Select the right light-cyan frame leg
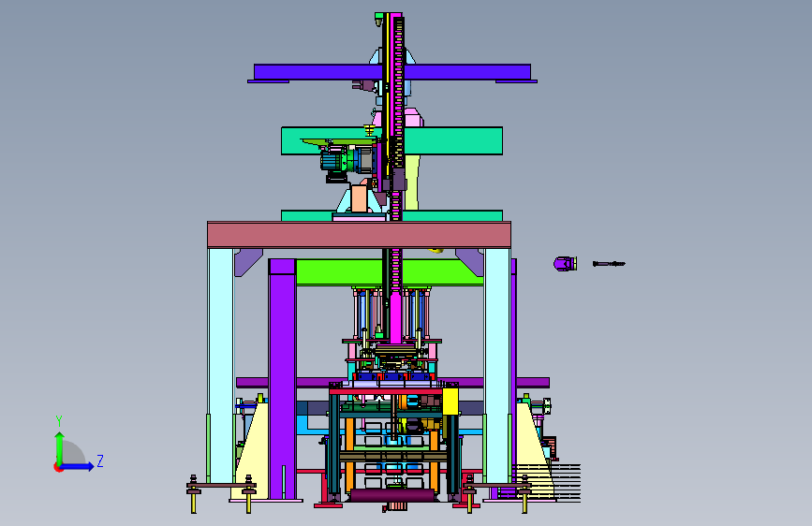Viewport: 812px width, 526px height. pyautogui.click(x=497, y=365)
